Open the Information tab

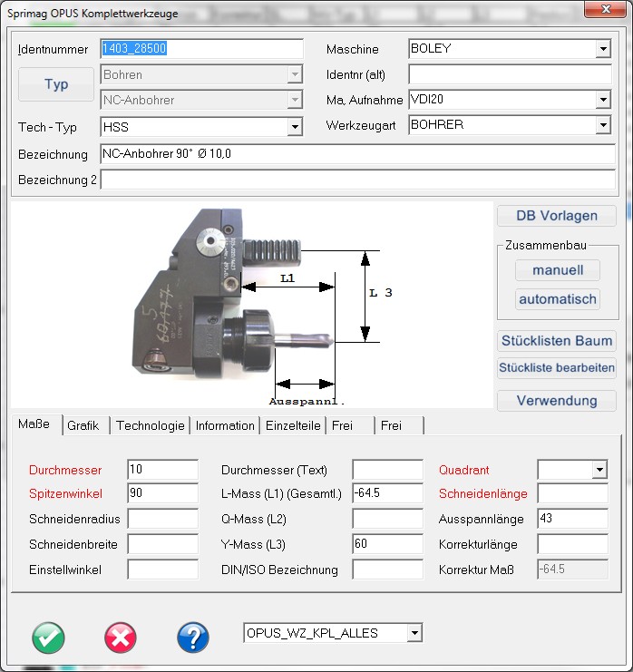(225, 425)
